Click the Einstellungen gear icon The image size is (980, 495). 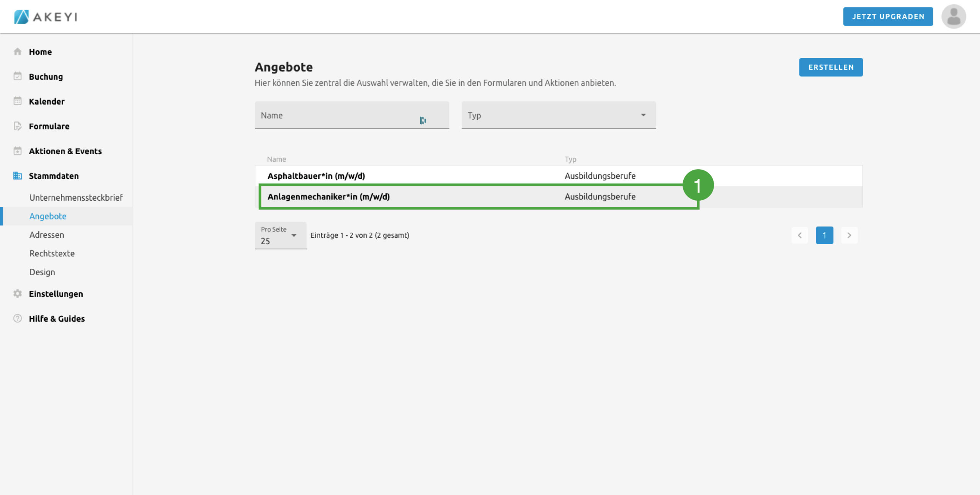click(x=17, y=294)
